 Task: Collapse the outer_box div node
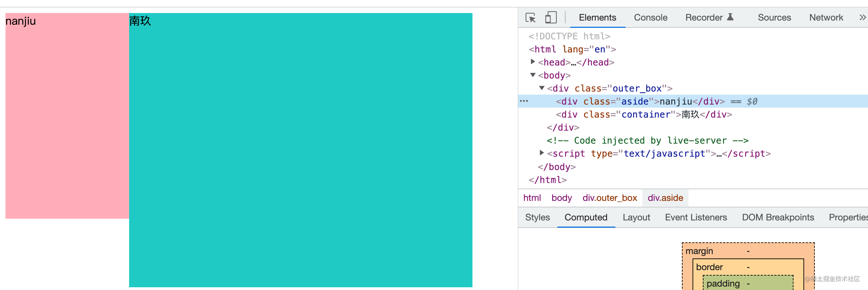tap(541, 88)
